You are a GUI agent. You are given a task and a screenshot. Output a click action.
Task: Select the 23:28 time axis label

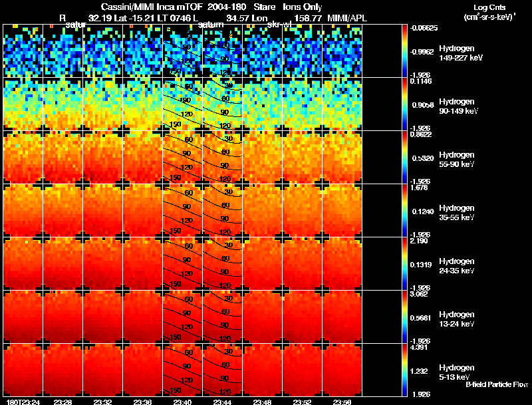pyautogui.click(x=63, y=402)
